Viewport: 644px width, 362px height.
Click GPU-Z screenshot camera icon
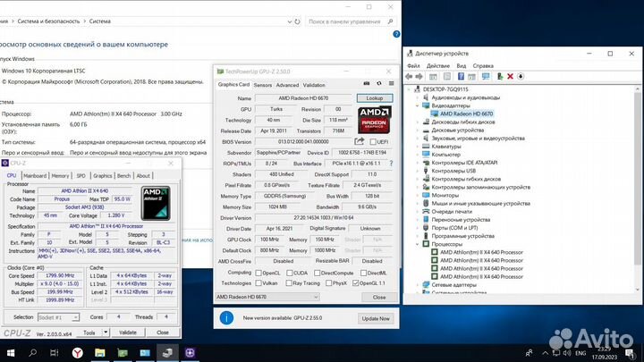coord(367,84)
